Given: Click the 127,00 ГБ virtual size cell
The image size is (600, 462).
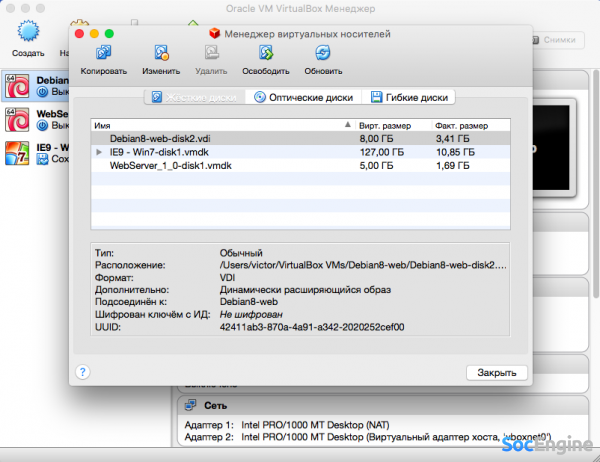Looking at the screenshot, I should [382, 152].
